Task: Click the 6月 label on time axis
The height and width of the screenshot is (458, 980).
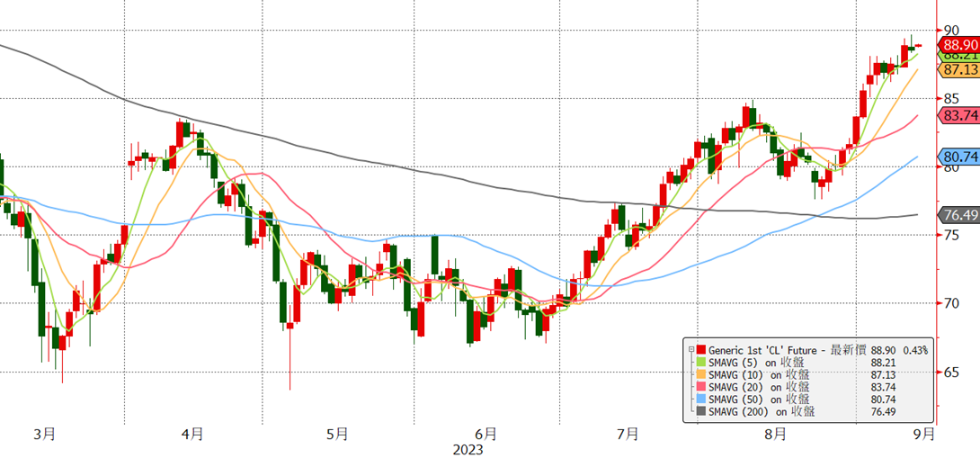Action: pyautogui.click(x=486, y=433)
